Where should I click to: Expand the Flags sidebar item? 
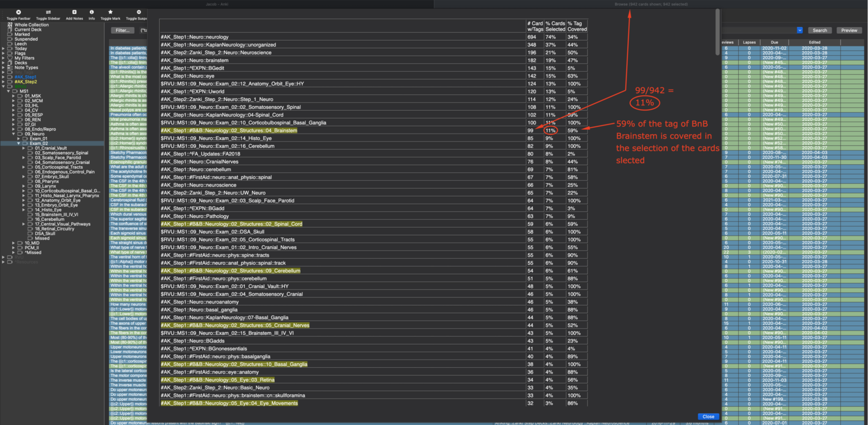(3, 54)
